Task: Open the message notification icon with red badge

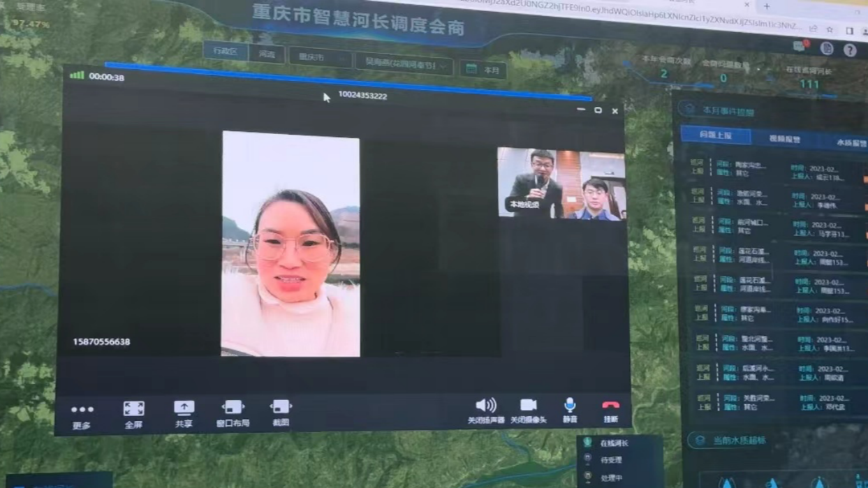Action: coord(800,46)
